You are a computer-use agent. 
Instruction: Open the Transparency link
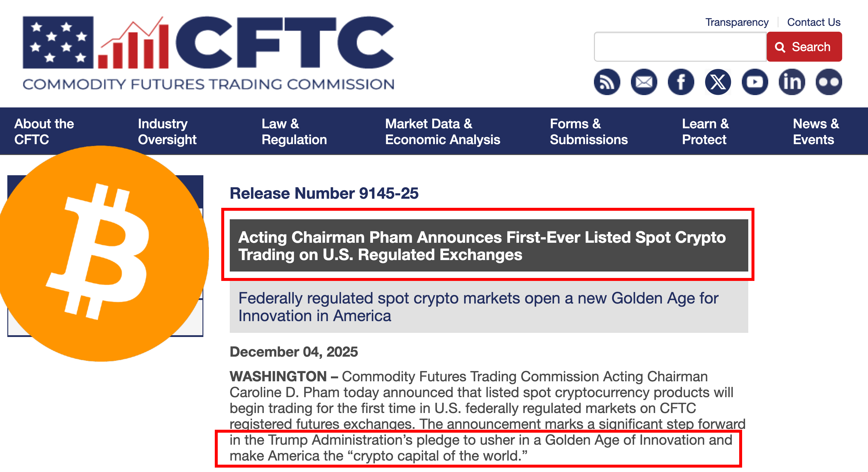(x=737, y=22)
